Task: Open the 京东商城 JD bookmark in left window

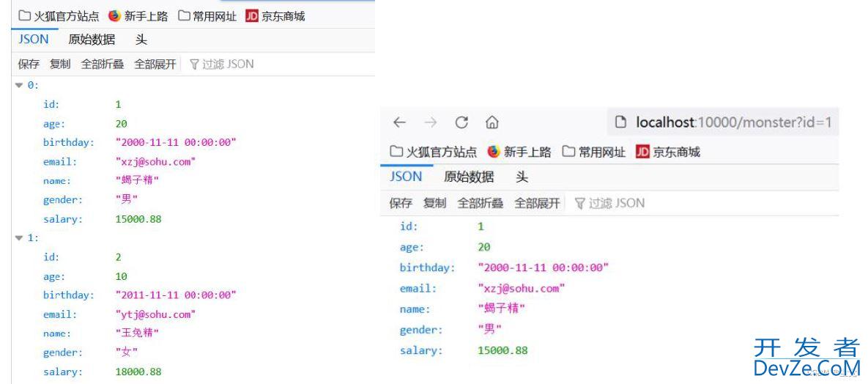Action: (x=275, y=16)
